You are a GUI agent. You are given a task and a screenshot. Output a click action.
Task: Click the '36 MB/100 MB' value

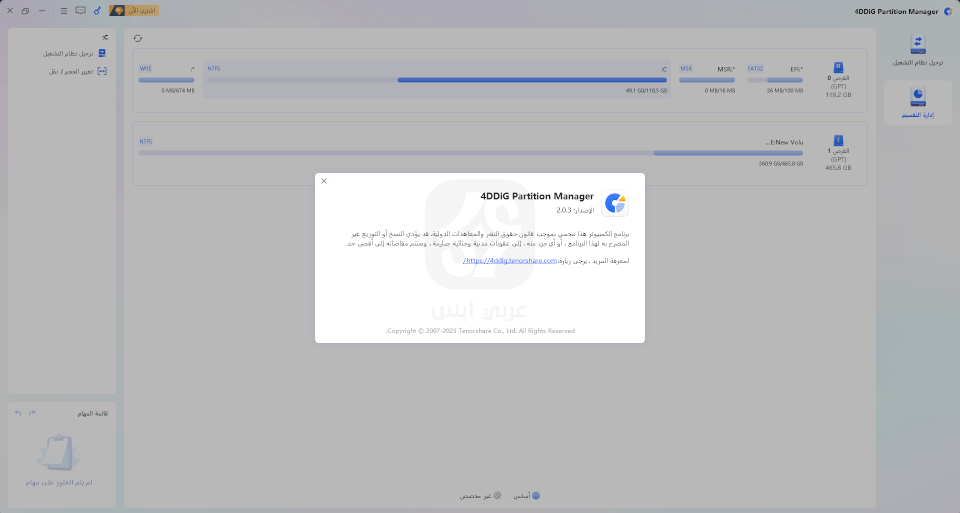pyautogui.click(x=785, y=91)
